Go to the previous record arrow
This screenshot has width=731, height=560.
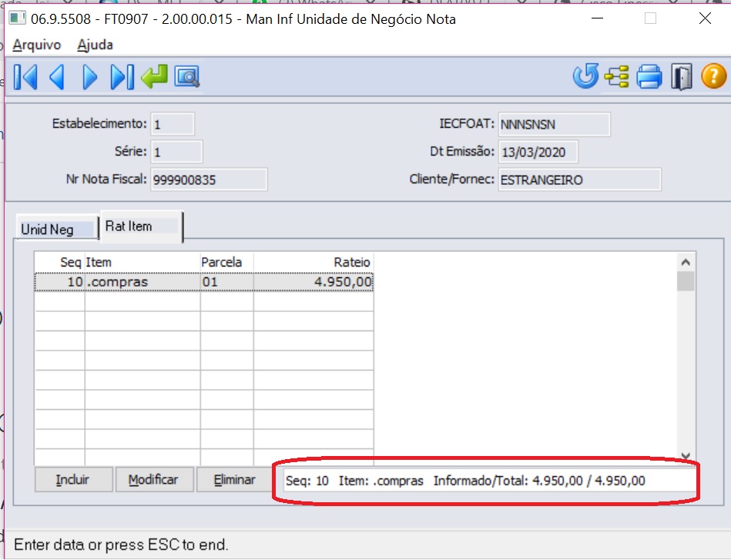[x=57, y=77]
